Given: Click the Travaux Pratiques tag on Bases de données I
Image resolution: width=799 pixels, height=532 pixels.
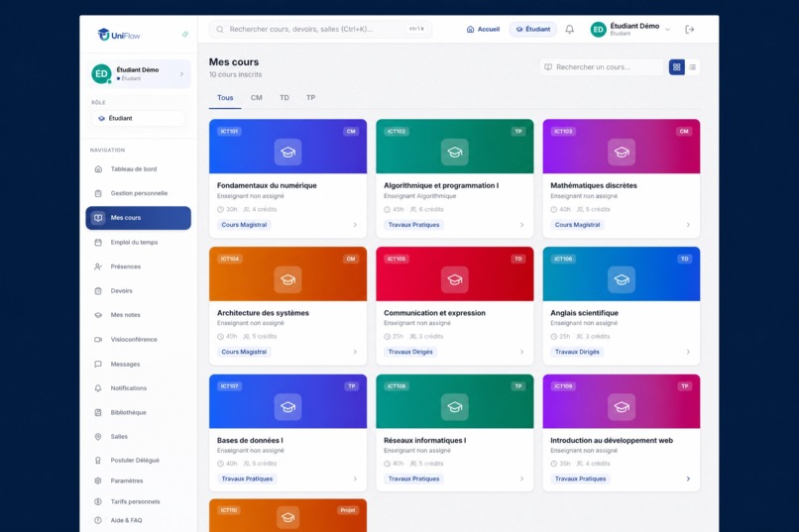Looking at the screenshot, I should pos(247,479).
